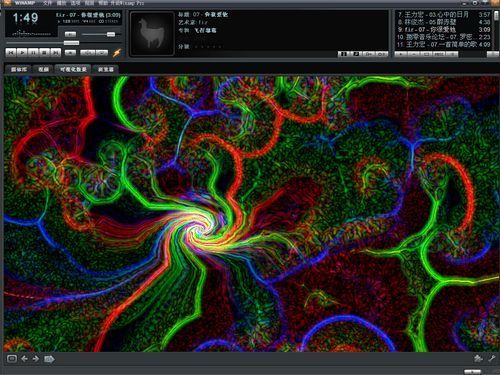Click the orange lightning bolt icon
Image resolution: width=500 pixels, height=375 pixels.
coord(117,52)
